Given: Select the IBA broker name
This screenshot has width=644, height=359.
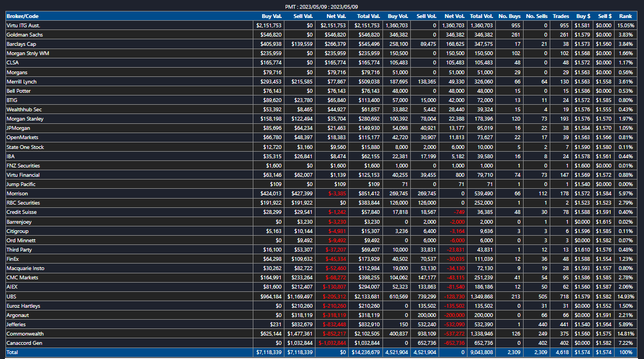Looking at the screenshot, I should pos(11,157).
